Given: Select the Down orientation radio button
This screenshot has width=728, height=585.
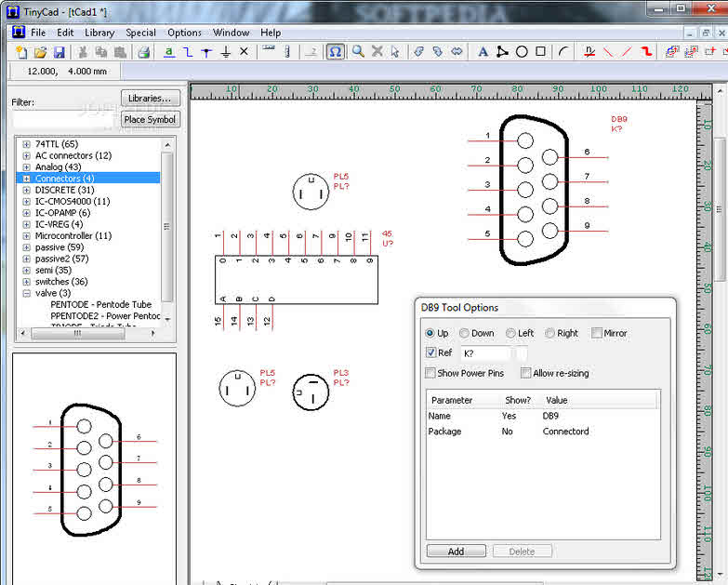Looking at the screenshot, I should click(464, 333).
